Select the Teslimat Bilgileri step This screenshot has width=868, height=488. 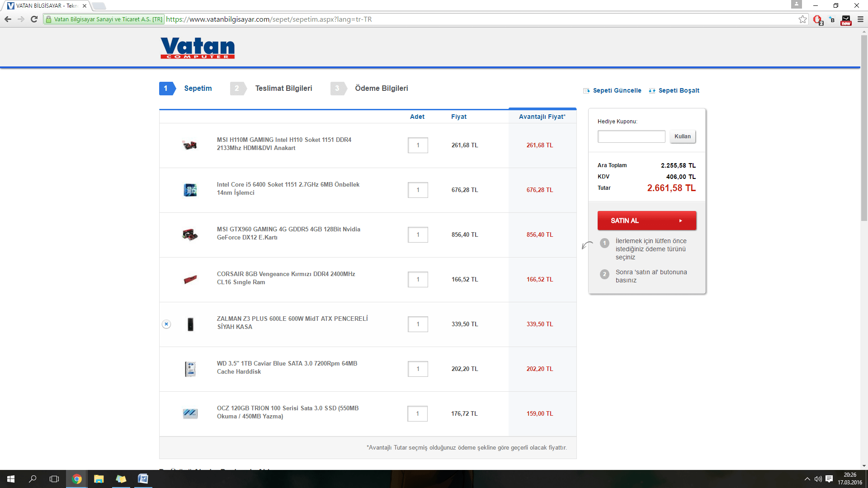pyautogui.click(x=283, y=89)
